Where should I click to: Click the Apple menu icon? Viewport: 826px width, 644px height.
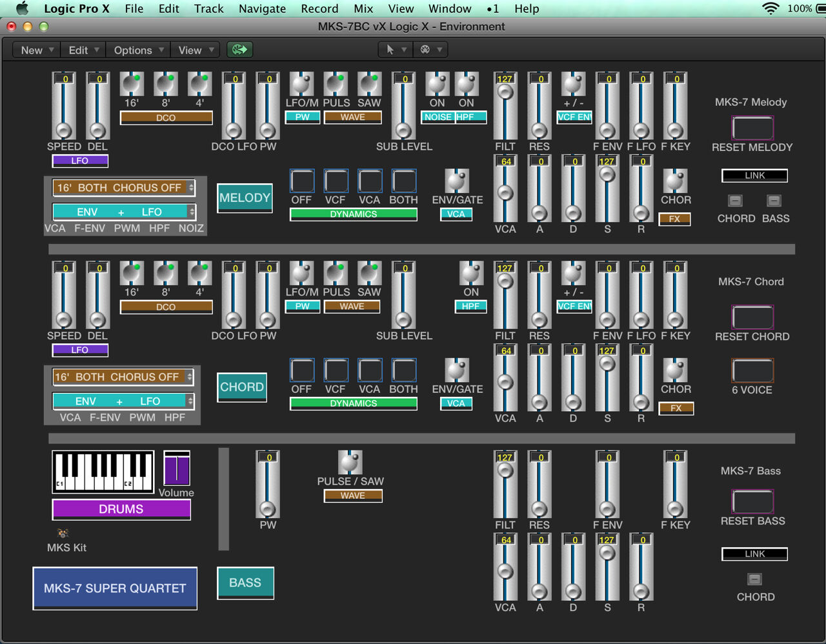coord(22,8)
